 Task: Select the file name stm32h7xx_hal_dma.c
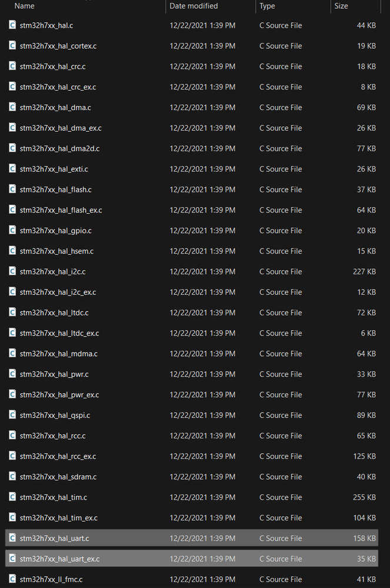pyautogui.click(x=55, y=108)
